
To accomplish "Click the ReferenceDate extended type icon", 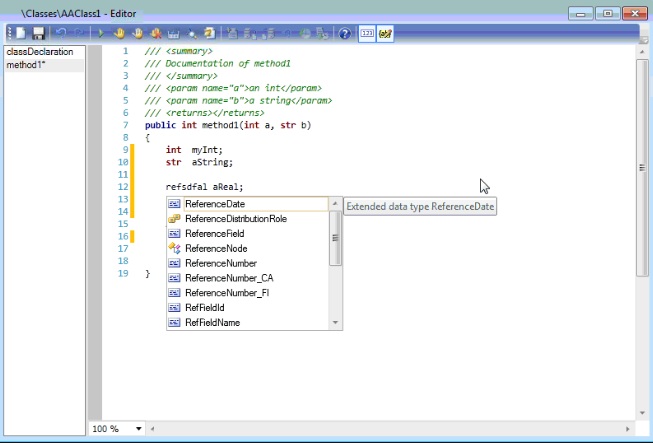I will [x=174, y=204].
